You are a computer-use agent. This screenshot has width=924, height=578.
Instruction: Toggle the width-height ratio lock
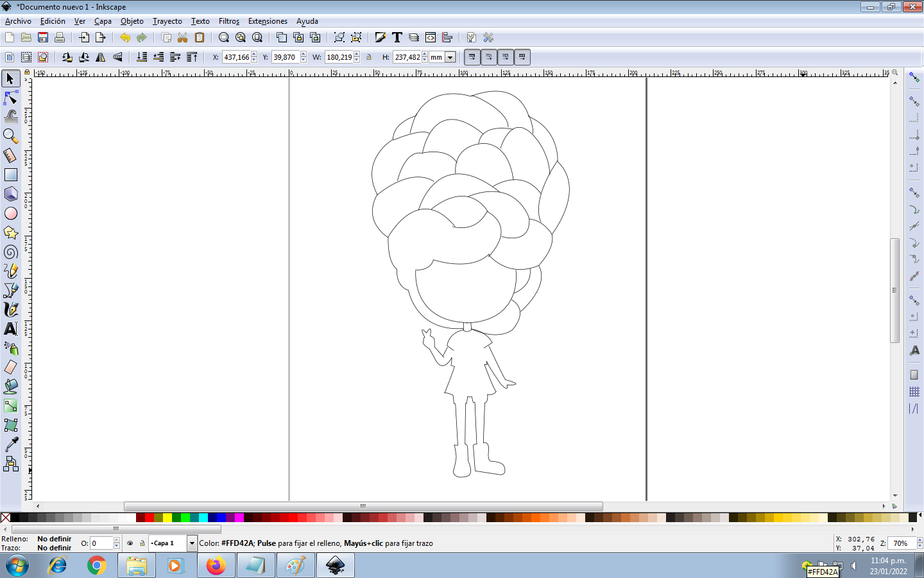(x=369, y=57)
